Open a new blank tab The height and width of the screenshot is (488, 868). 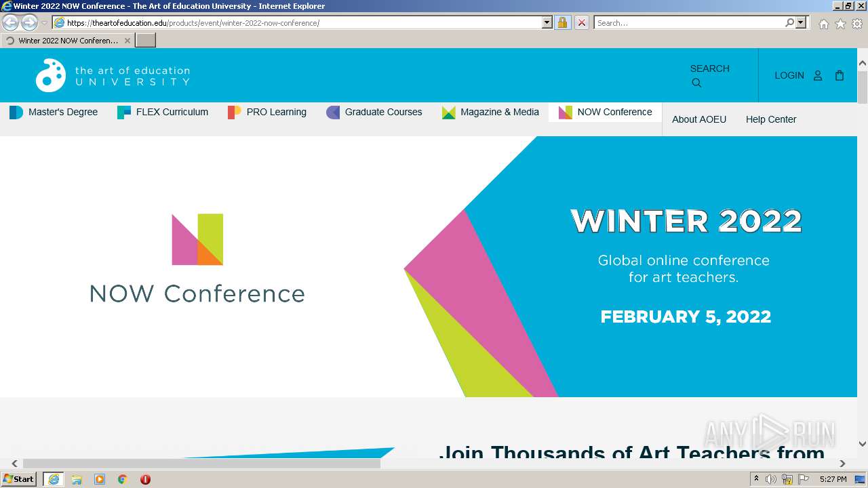146,41
